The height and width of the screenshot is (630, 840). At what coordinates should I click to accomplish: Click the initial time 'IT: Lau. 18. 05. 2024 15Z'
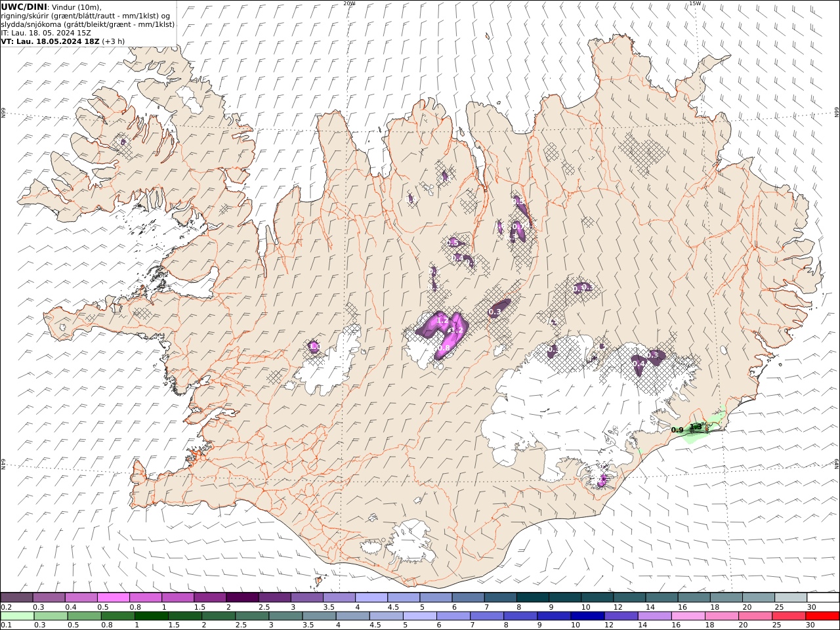(46, 32)
